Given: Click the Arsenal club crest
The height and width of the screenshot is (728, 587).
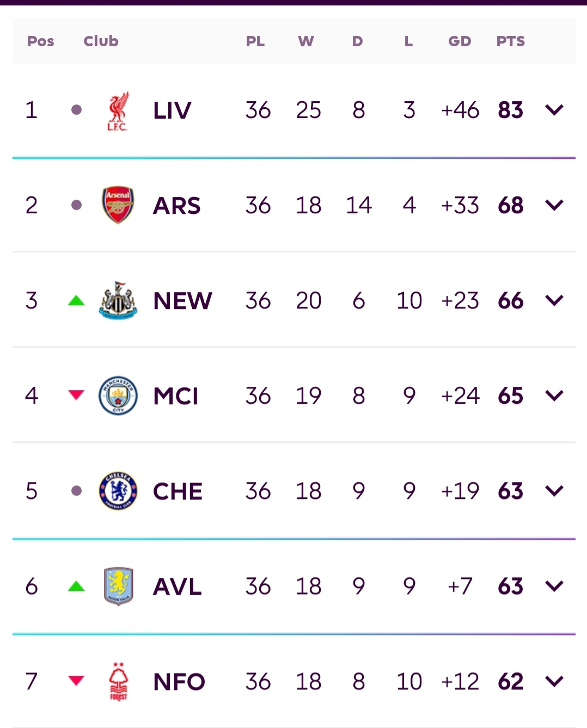Looking at the screenshot, I should pos(118,205).
